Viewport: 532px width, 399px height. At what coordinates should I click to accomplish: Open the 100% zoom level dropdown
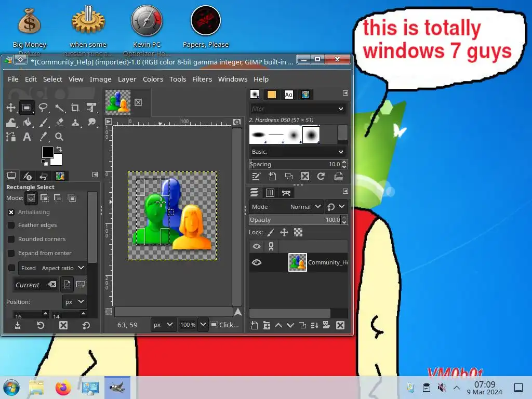click(x=203, y=325)
